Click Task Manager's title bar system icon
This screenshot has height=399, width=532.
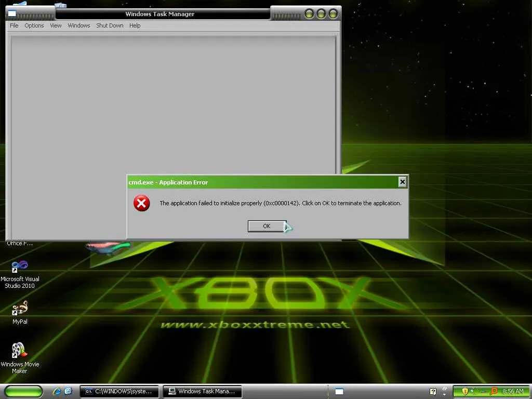point(12,14)
